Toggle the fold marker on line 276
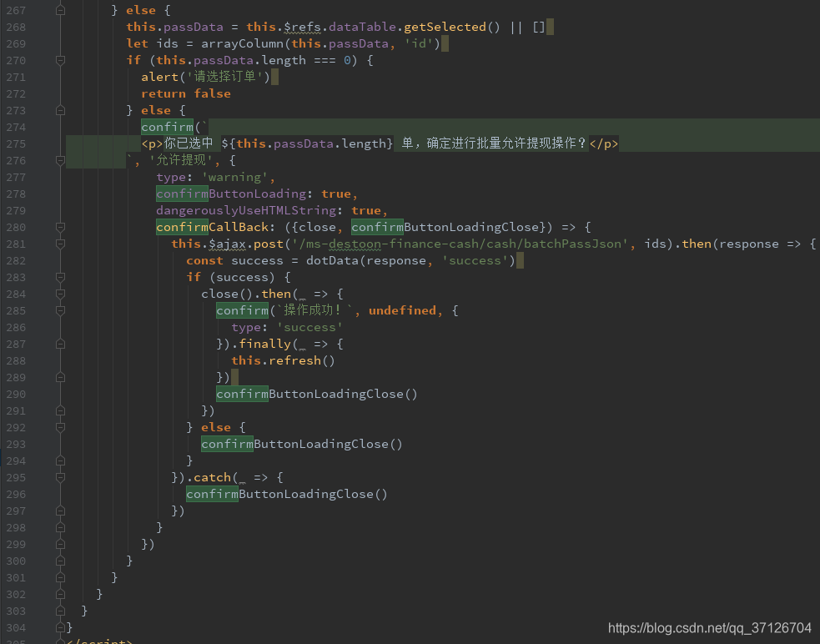The image size is (820, 644). pyautogui.click(x=61, y=161)
